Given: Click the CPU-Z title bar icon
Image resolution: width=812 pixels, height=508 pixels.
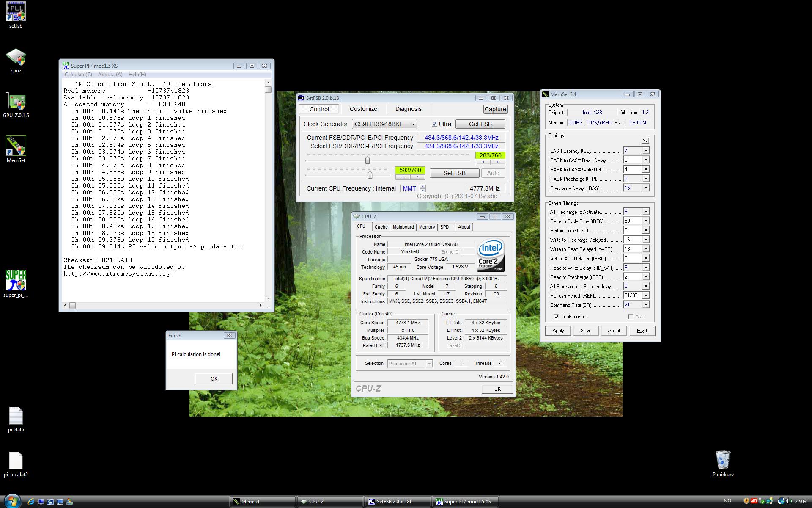Looking at the screenshot, I should [357, 216].
